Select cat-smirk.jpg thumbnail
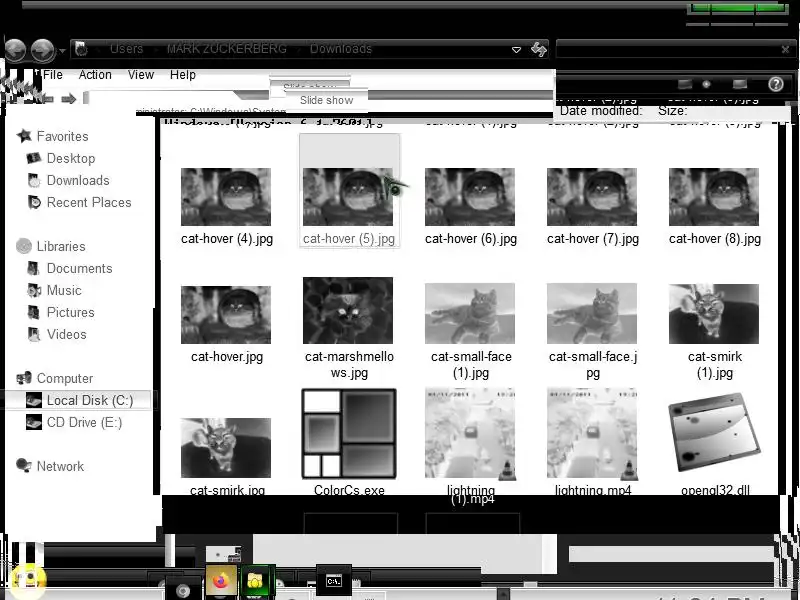Screen dimensions: 800x600 (x=226, y=447)
